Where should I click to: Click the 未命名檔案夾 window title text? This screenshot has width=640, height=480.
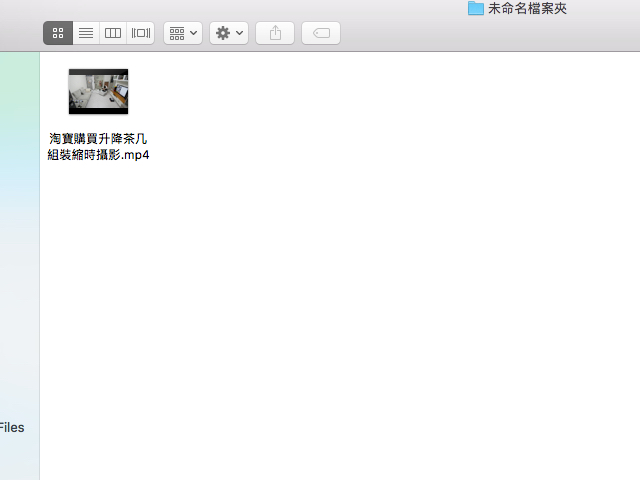tap(527, 8)
